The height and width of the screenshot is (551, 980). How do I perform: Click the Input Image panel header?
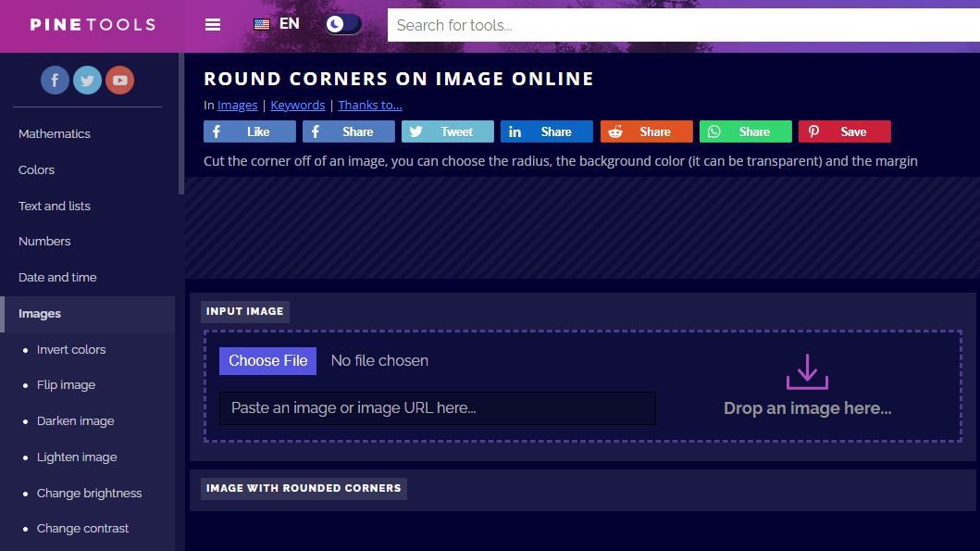[245, 311]
